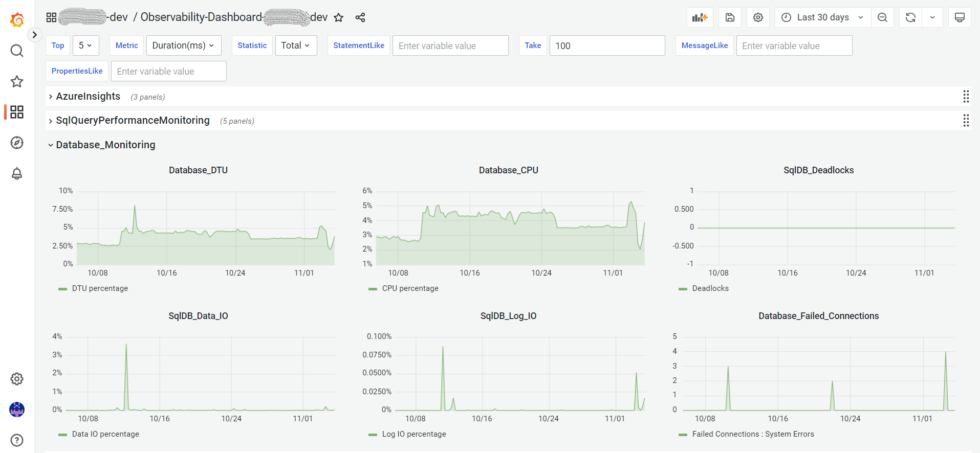Collapse the Database_Monitoring row
Image resolution: width=980 pixels, height=453 pixels.
[105, 145]
